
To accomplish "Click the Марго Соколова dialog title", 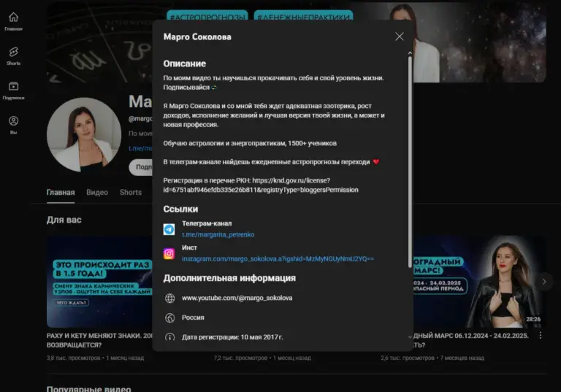I will pos(197,36).
